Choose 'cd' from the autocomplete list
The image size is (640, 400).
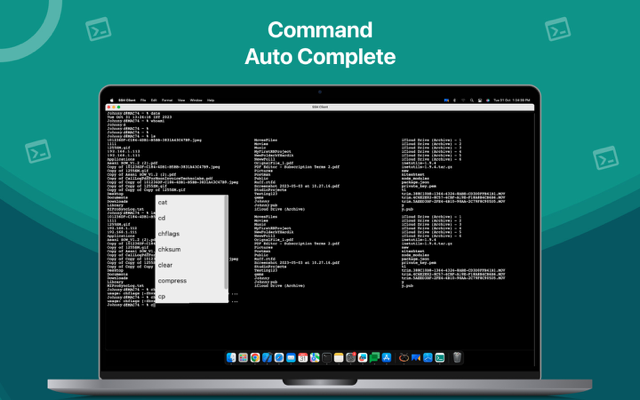[162, 218]
